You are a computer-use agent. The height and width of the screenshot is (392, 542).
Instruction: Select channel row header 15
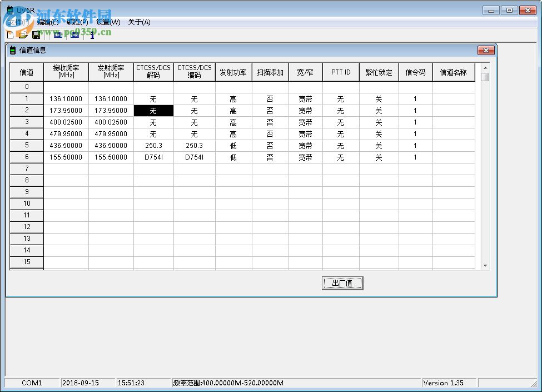27,262
